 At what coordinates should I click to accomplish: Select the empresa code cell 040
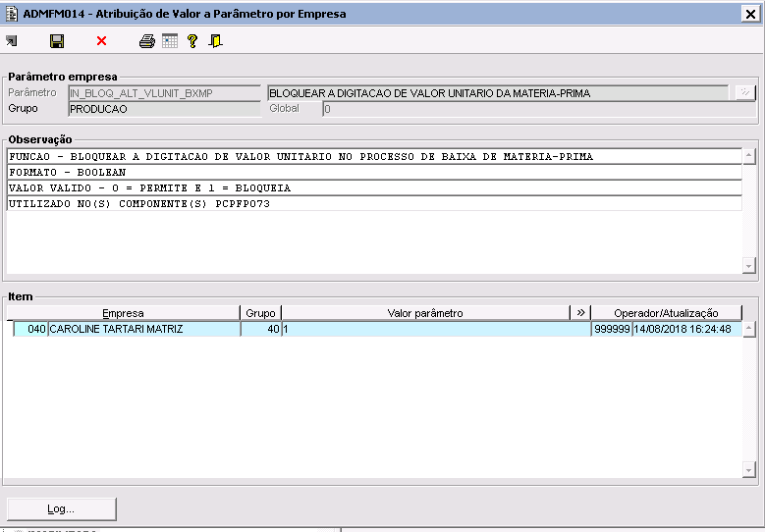[x=30, y=329]
